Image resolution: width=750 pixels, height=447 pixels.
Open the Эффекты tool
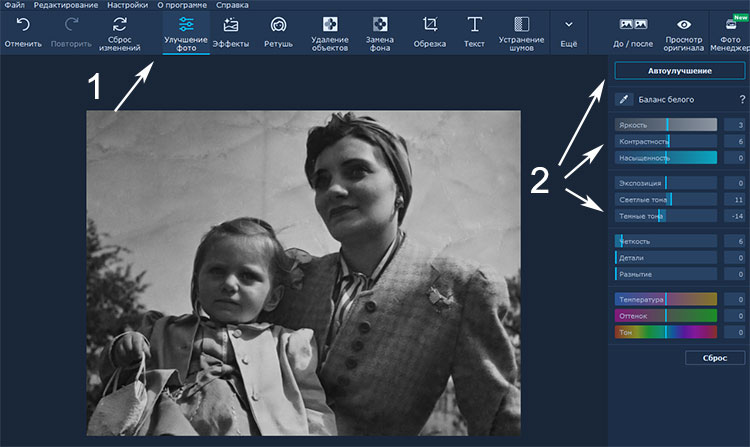[231, 33]
